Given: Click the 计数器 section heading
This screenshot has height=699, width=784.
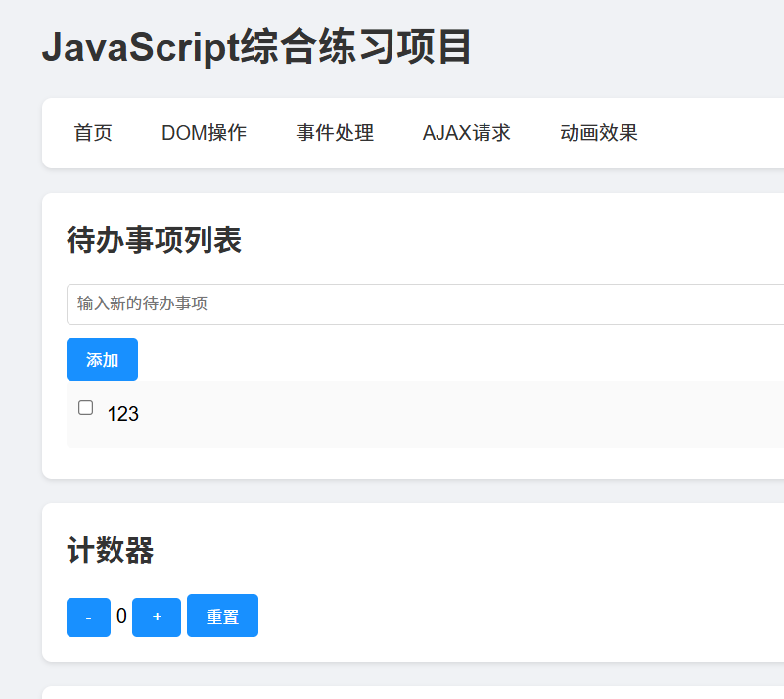Looking at the screenshot, I should coord(110,551).
